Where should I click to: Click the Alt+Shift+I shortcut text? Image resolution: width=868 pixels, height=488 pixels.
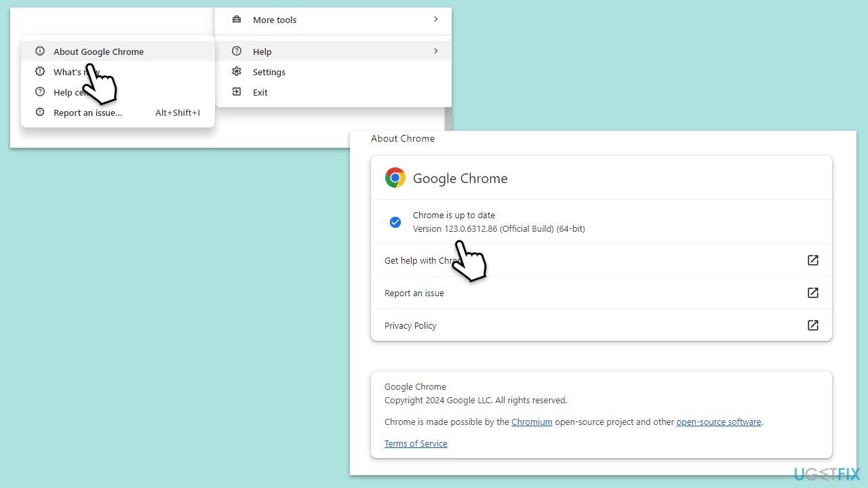click(x=178, y=113)
